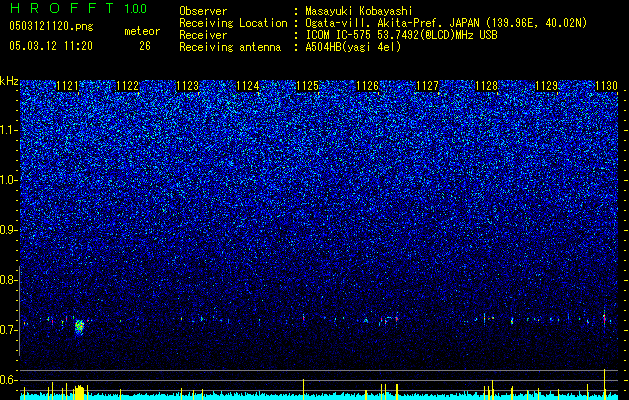Click the kHz axis unit label
The image size is (629, 400).
(9, 81)
